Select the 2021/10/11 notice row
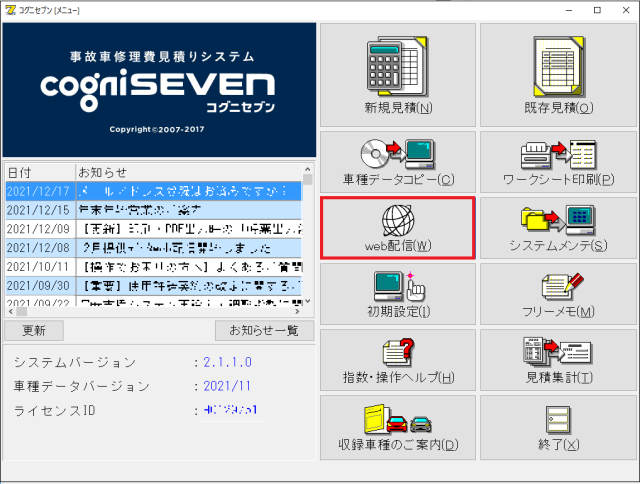This screenshot has height=484, width=640. pos(150,266)
